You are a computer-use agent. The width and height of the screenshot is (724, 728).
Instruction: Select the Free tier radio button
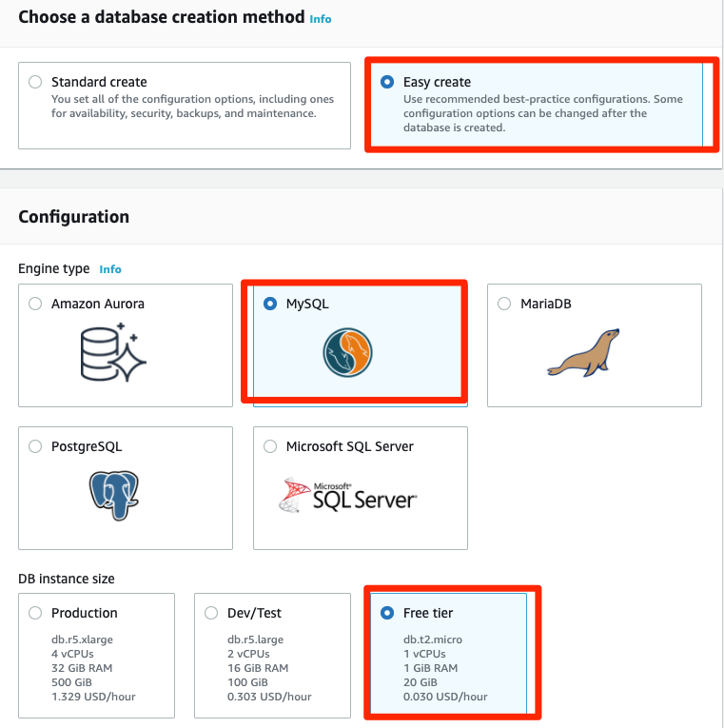coord(387,613)
